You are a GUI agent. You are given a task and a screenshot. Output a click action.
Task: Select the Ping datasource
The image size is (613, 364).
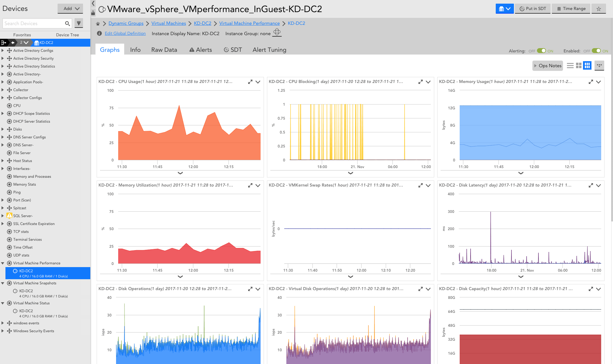pyautogui.click(x=17, y=192)
